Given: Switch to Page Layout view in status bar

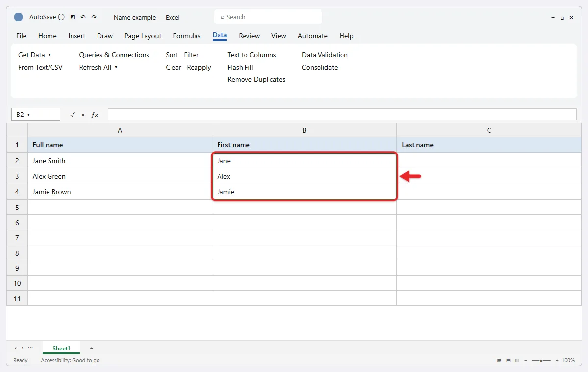Looking at the screenshot, I should click(x=508, y=360).
